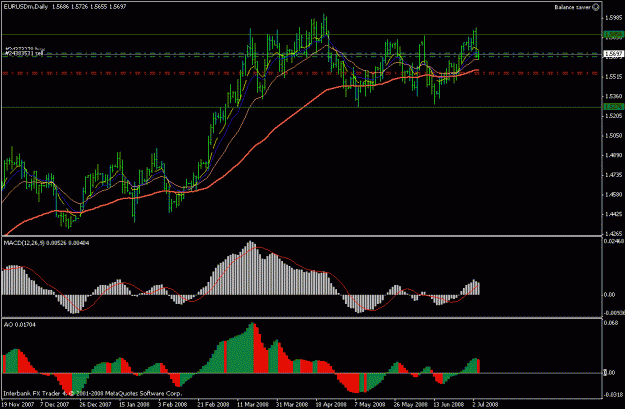This screenshot has height=409, width=625.
Task: Click the '26 May 2008' date label
Action: point(410,404)
